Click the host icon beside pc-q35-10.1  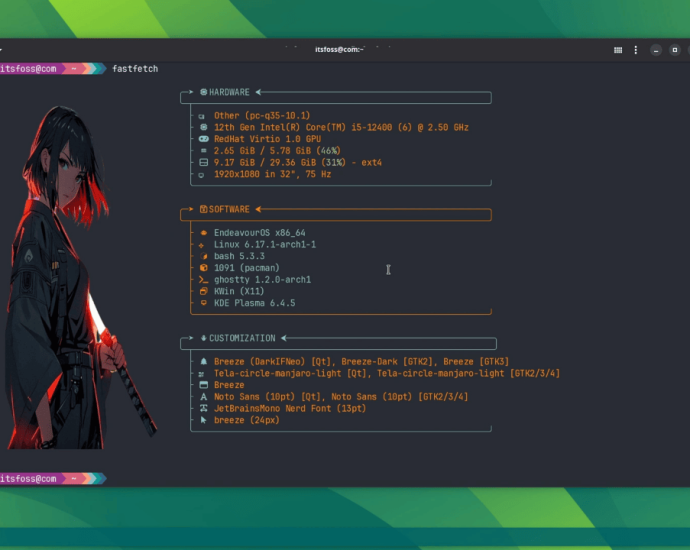click(x=202, y=116)
